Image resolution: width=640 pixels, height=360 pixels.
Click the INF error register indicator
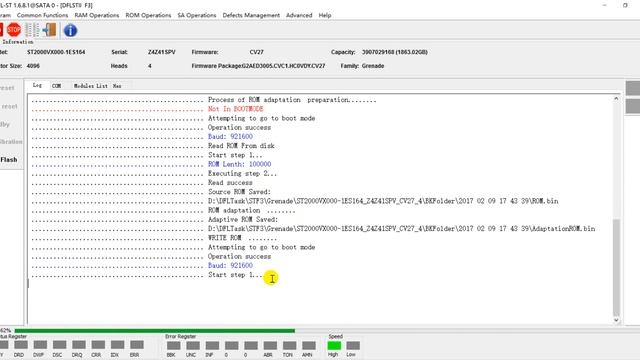pos(212,346)
